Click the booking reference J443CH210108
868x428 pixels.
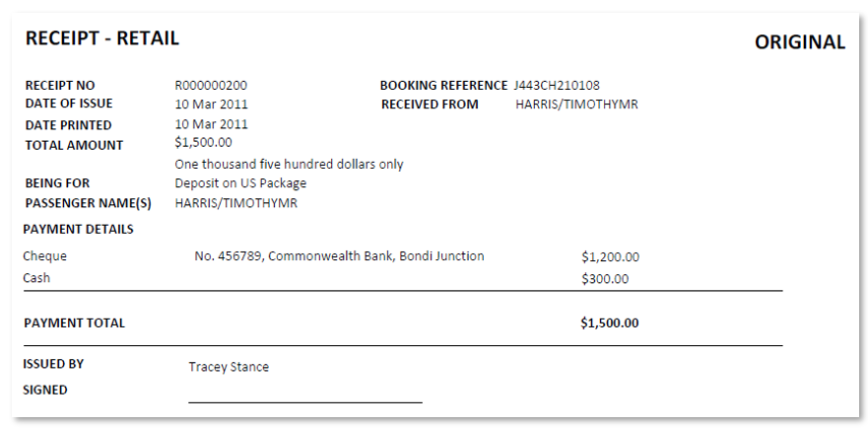[557, 86]
